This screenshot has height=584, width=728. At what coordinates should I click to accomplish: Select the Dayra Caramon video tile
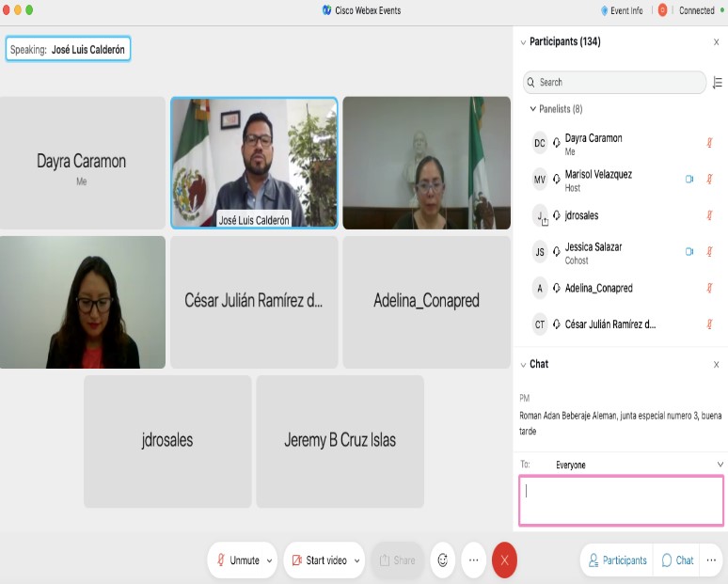(x=82, y=163)
